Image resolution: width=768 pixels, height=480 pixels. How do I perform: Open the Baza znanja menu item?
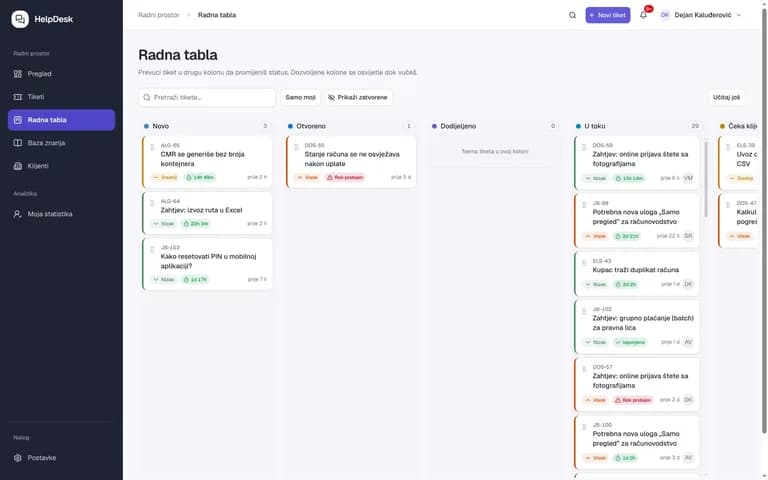(x=61, y=143)
